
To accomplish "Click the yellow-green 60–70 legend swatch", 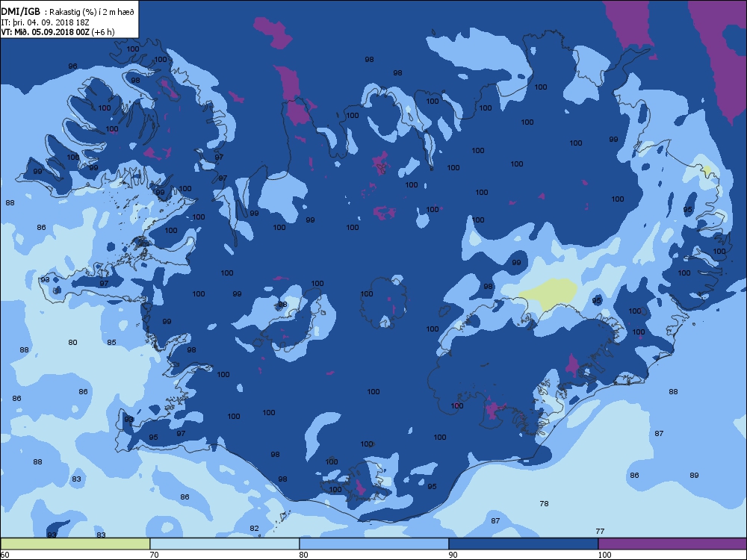I will click(75, 544).
